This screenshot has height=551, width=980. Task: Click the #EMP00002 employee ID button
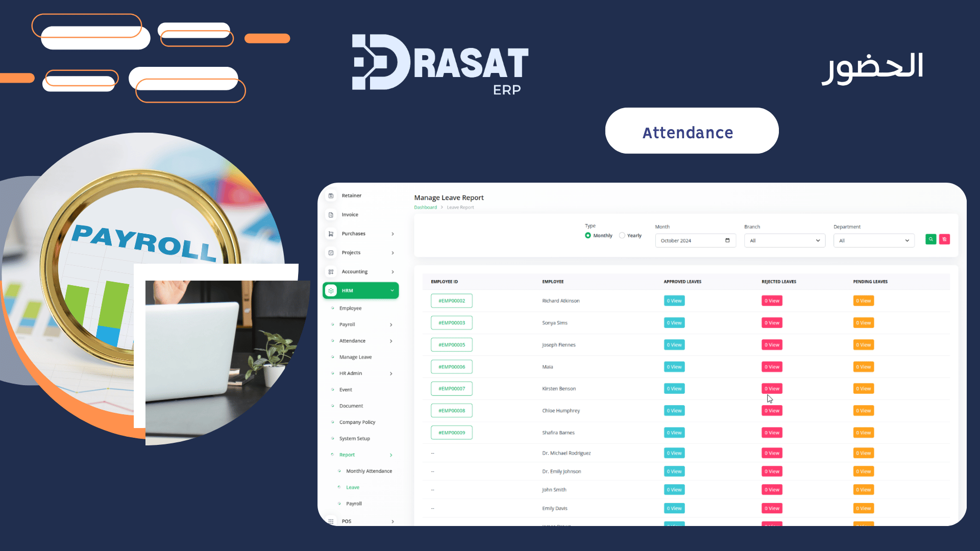coord(451,300)
